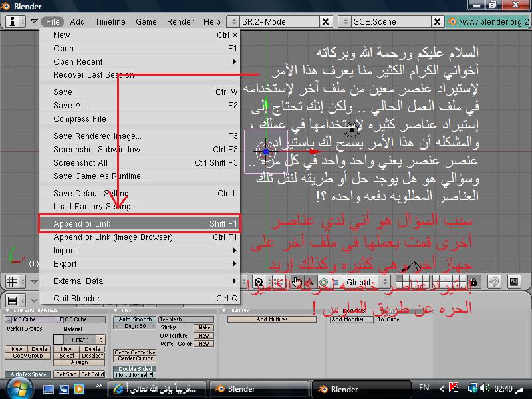Toggle the 3D transform manipulator hand icon
The width and height of the screenshot is (532, 399).
(297, 282)
